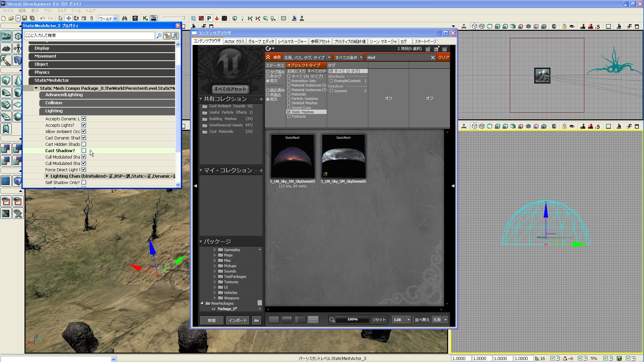Expand the Lighting Channels property row

[x=47, y=176]
